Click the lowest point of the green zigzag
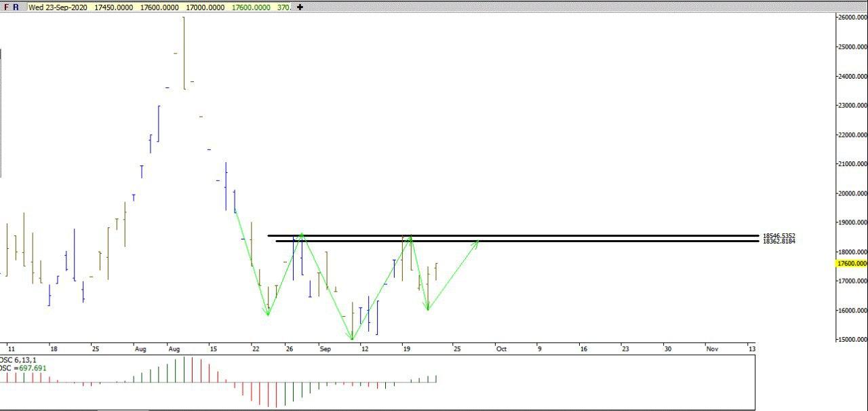This screenshot has height=411, width=868. pos(352,339)
